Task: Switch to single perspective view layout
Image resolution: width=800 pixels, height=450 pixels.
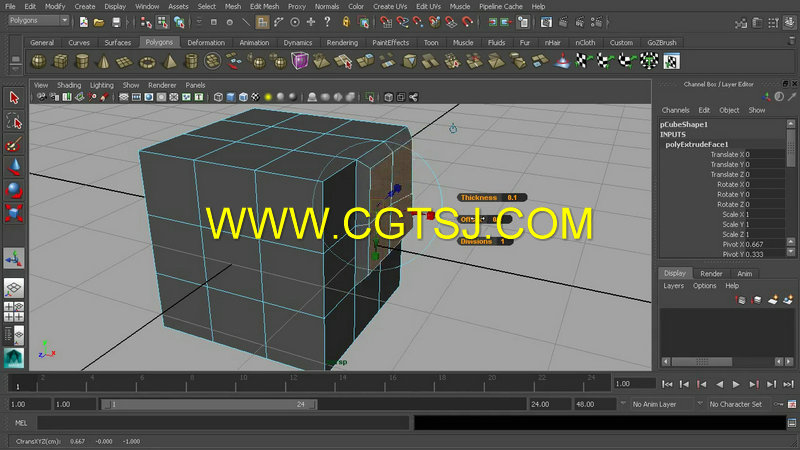Action: click(x=14, y=288)
